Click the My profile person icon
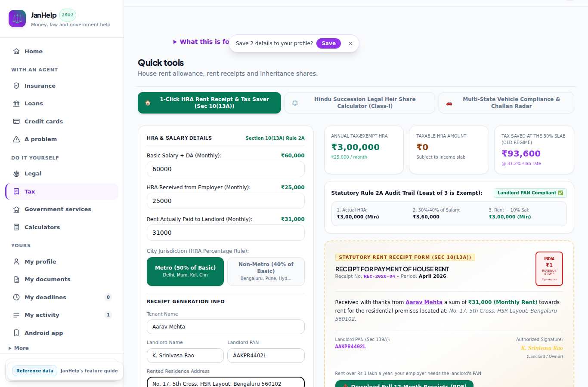 [x=16, y=261]
